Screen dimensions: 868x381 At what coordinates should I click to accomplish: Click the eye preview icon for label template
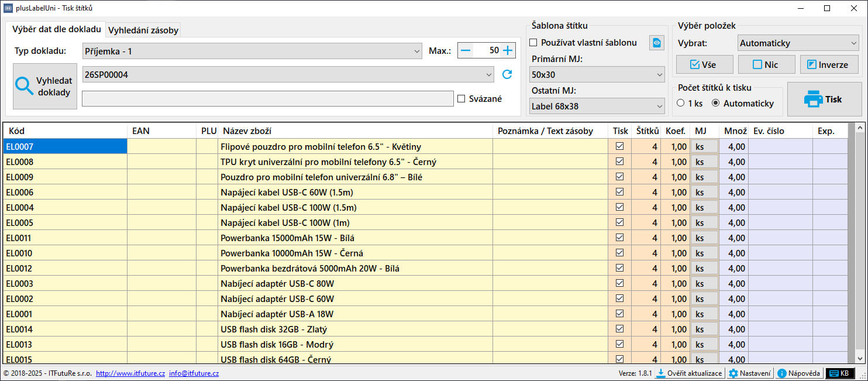click(x=657, y=43)
